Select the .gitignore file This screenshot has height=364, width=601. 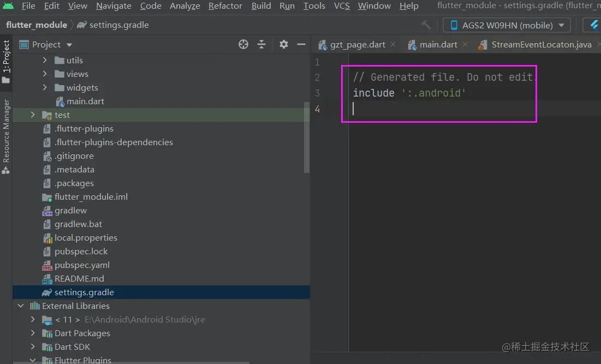click(74, 156)
